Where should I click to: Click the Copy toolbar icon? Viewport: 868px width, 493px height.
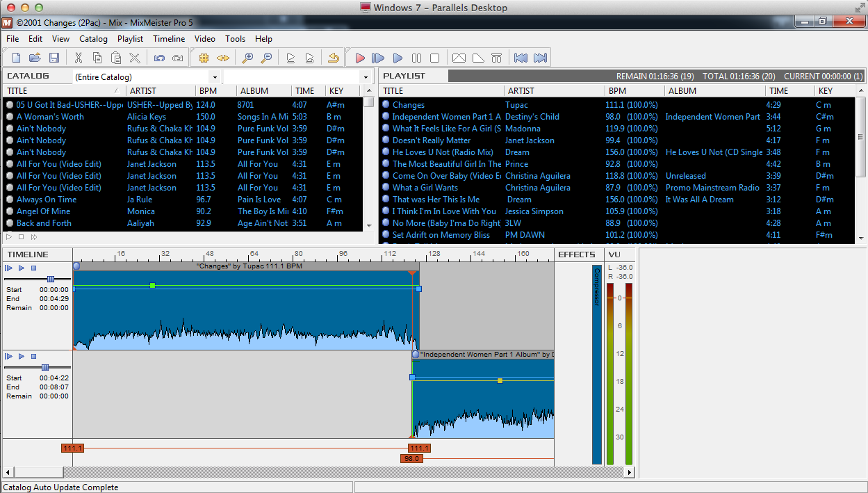point(97,58)
